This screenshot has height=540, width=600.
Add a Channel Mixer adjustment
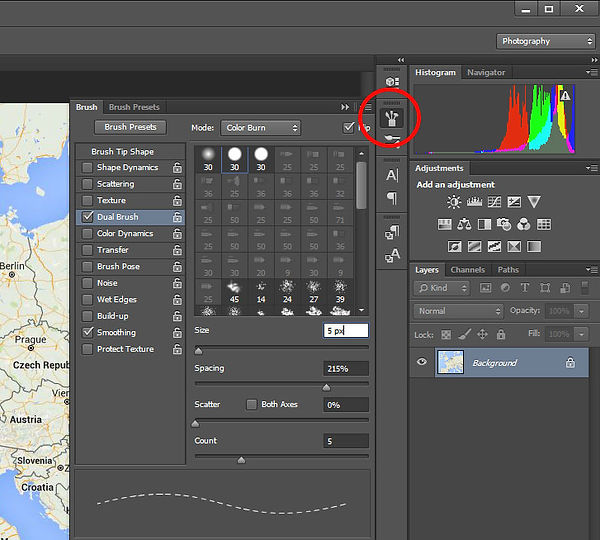pyautogui.click(x=523, y=224)
